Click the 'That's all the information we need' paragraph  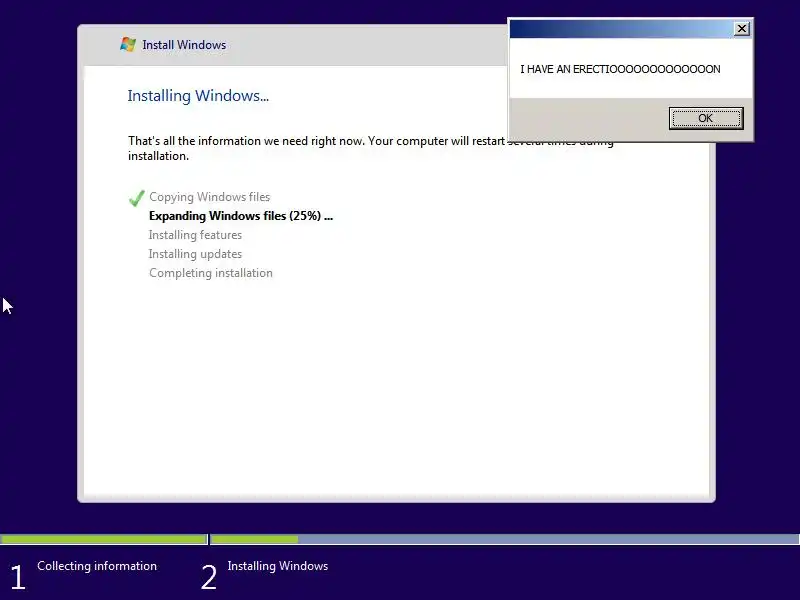(x=370, y=148)
